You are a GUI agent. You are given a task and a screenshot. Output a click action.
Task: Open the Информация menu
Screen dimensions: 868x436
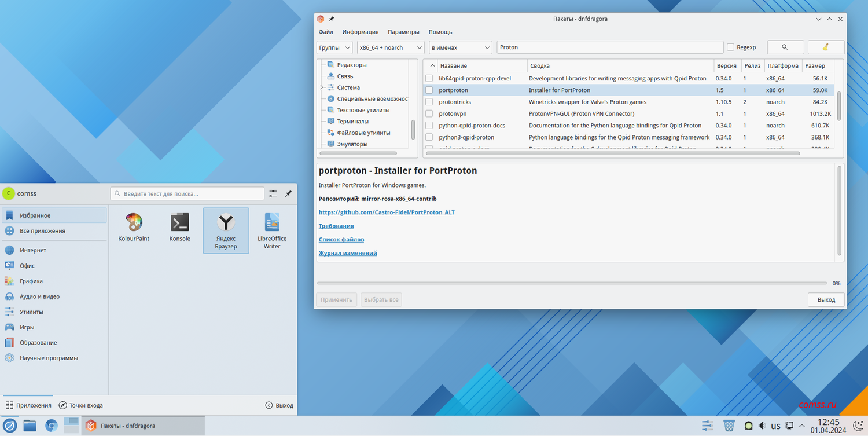point(361,32)
